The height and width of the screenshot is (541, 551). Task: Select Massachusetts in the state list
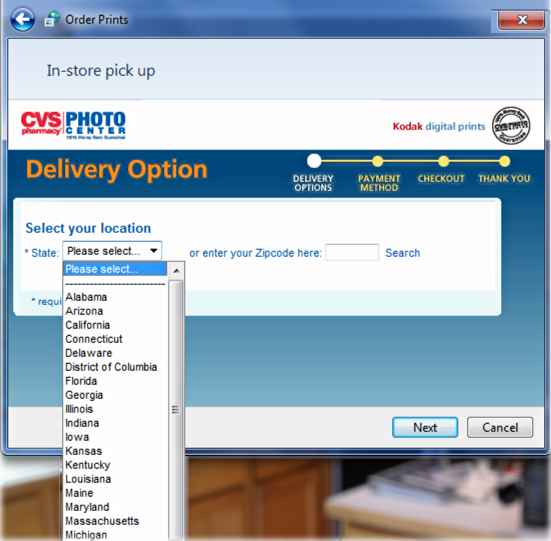tap(115, 521)
